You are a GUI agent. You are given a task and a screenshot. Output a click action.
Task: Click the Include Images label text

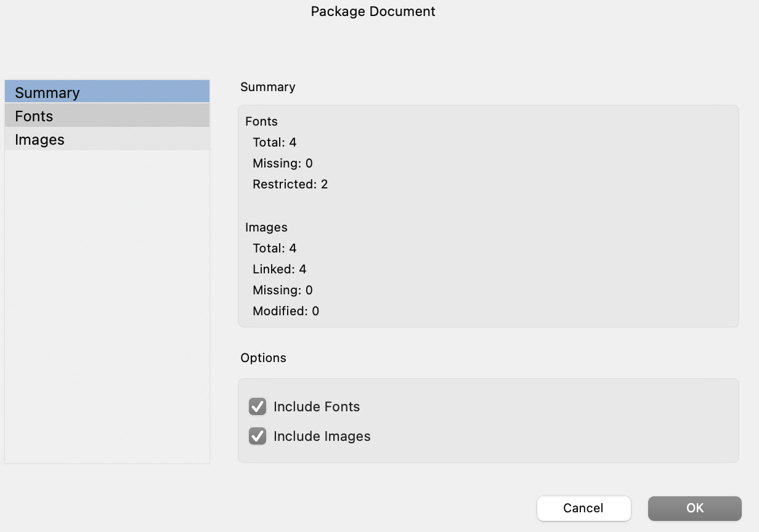[x=322, y=436]
